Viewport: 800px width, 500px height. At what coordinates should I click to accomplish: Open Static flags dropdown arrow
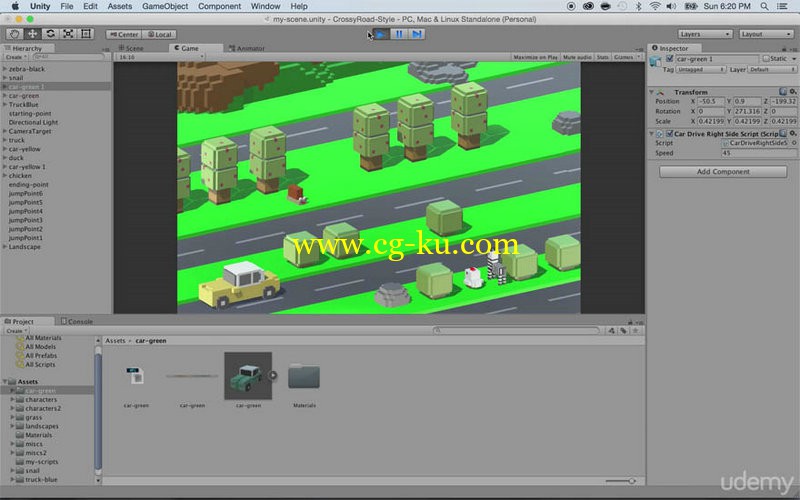click(x=794, y=59)
